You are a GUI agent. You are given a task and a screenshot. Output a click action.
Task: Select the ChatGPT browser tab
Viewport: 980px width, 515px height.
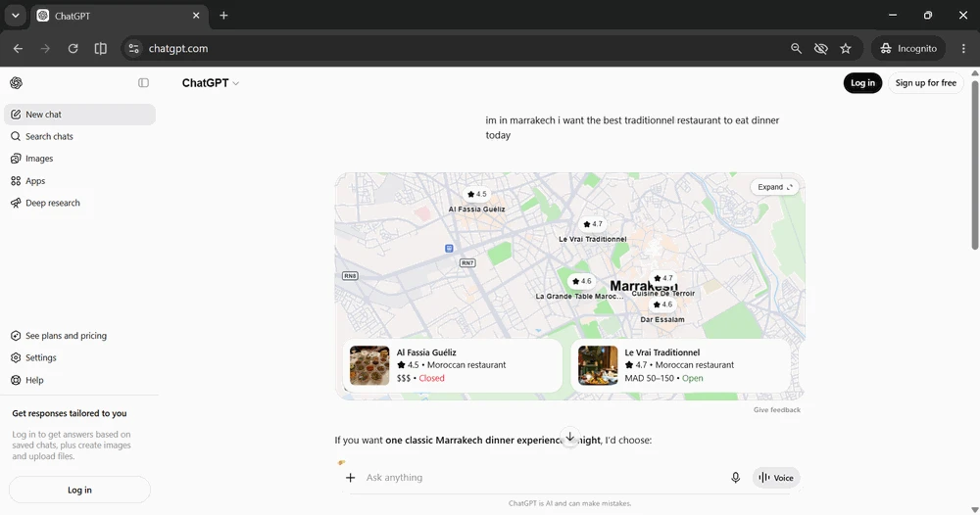pyautogui.click(x=119, y=16)
